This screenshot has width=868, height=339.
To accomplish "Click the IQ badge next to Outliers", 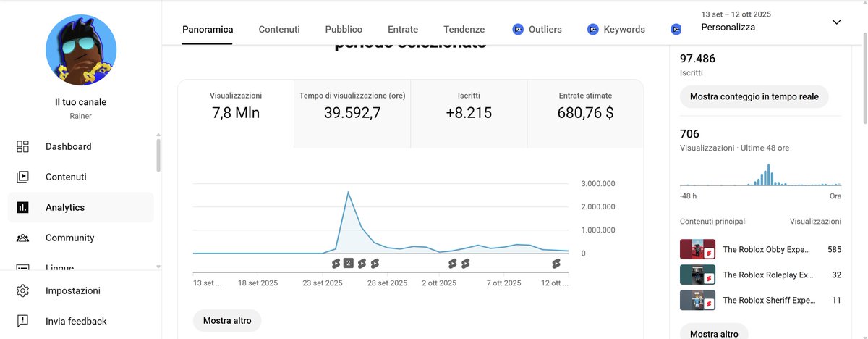I will pos(518,30).
